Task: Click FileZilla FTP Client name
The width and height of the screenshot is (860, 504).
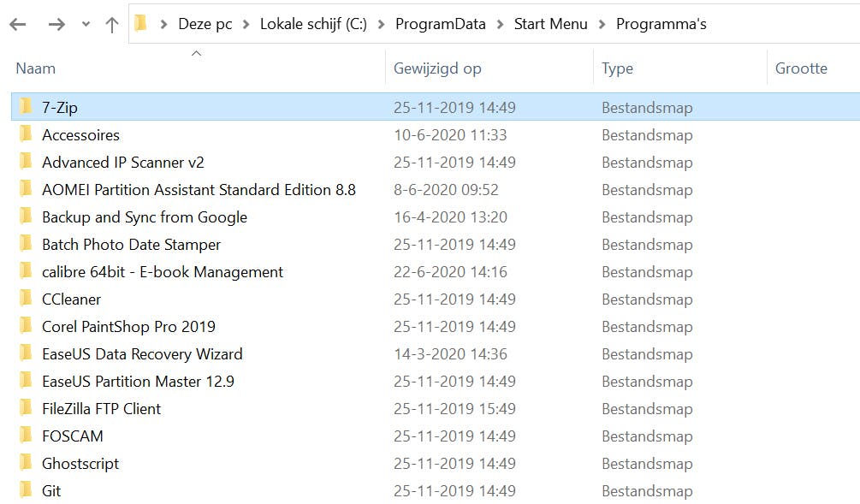Action: tap(102, 409)
